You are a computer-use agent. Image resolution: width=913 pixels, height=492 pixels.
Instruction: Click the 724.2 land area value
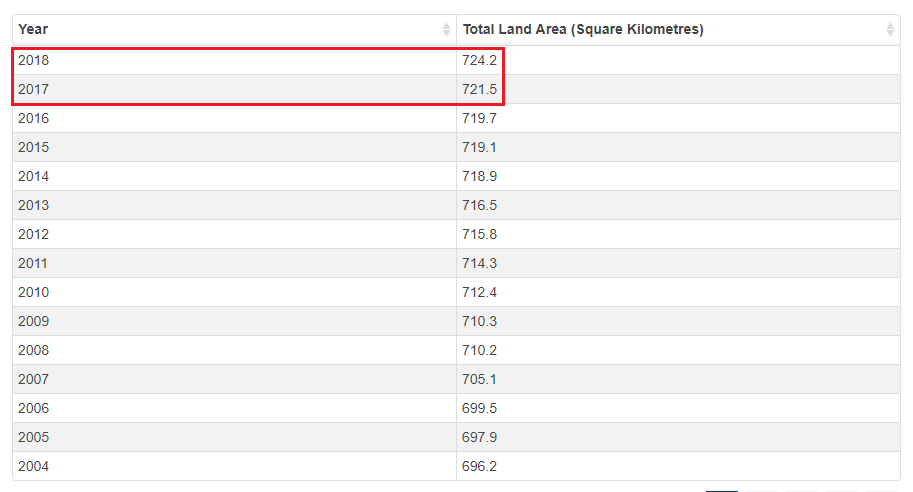click(480, 60)
